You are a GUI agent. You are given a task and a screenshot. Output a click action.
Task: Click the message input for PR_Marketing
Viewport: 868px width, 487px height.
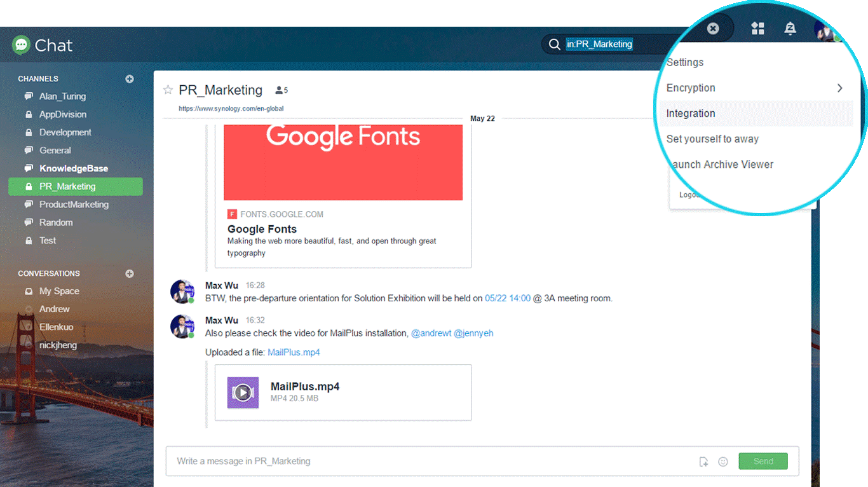coord(432,462)
